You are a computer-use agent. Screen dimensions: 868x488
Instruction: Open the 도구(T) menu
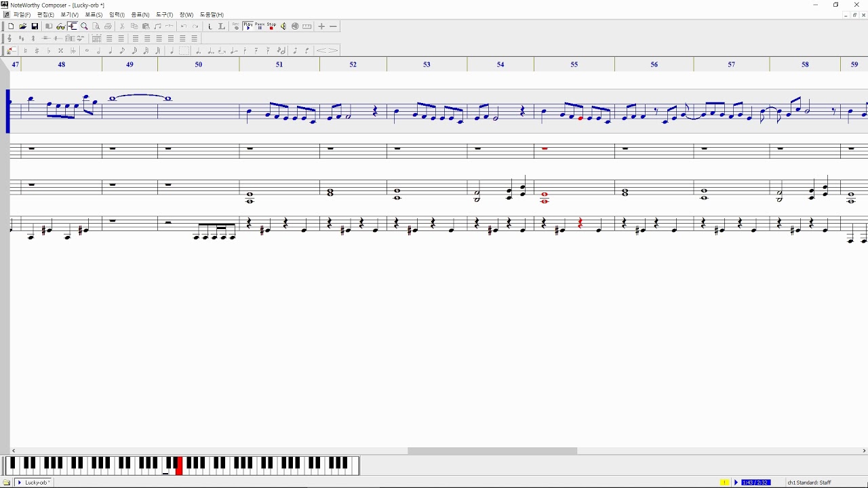point(164,14)
